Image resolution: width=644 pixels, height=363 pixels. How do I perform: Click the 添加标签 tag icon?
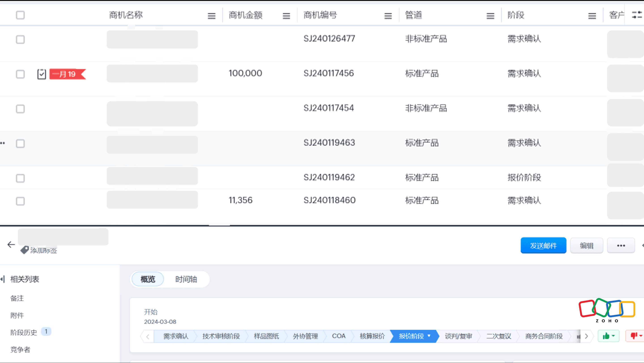25,250
